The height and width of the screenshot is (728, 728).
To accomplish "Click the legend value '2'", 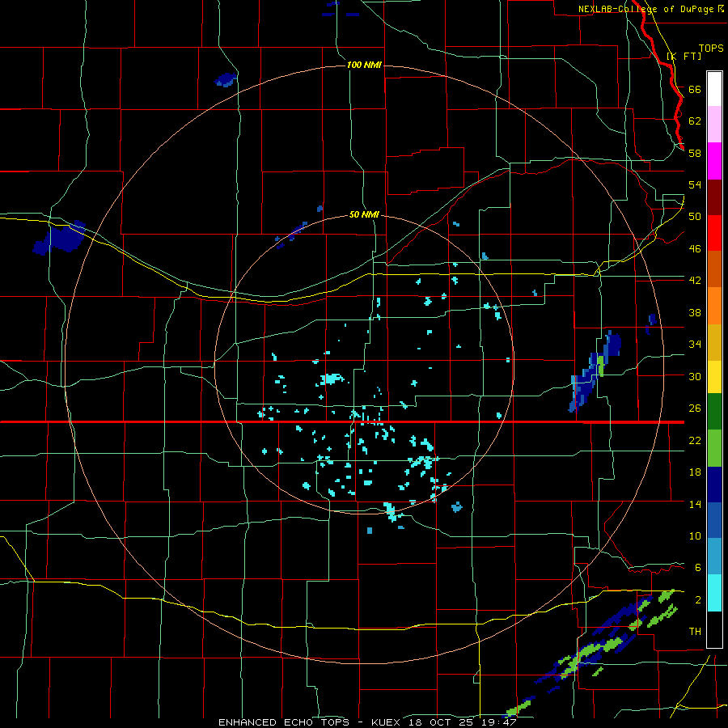I will click(697, 600).
